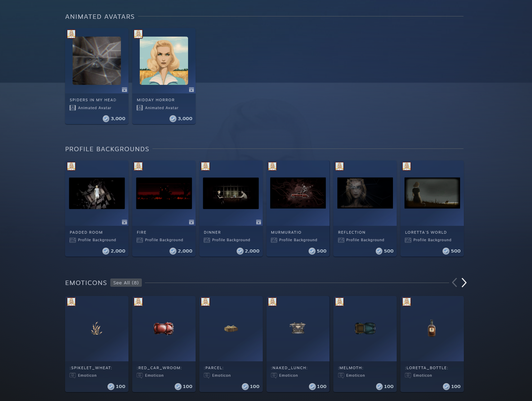Open the Fire background preview
Image resolution: width=532 pixels, height=401 pixels.
pos(164,193)
